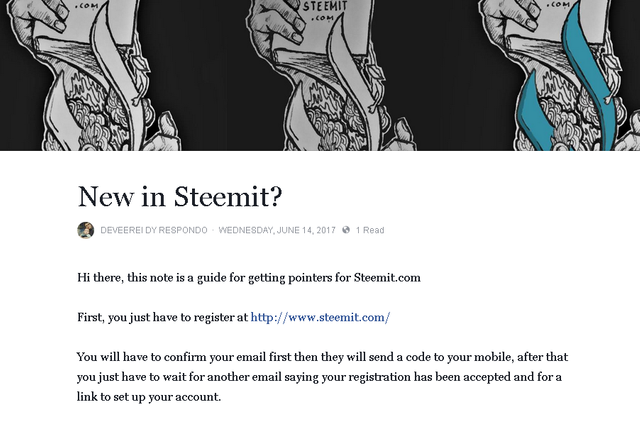The width and height of the screenshot is (640, 421).
Task: Click the "First, you just have to register" text
Action: 162,317
